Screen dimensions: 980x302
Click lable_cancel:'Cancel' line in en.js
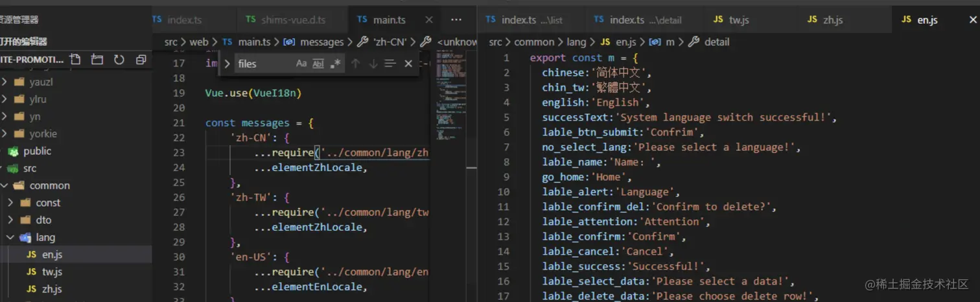[608, 251]
